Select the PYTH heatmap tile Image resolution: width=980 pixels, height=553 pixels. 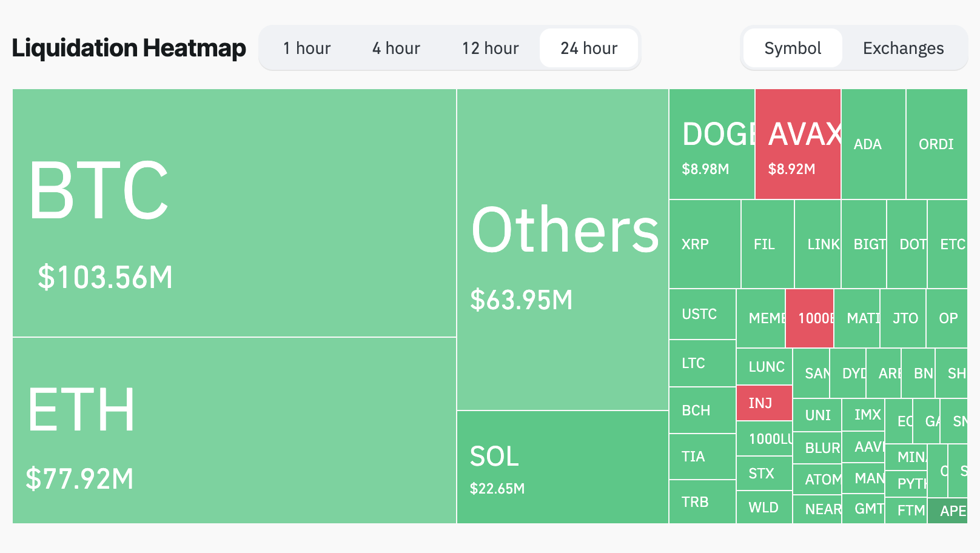tap(907, 483)
